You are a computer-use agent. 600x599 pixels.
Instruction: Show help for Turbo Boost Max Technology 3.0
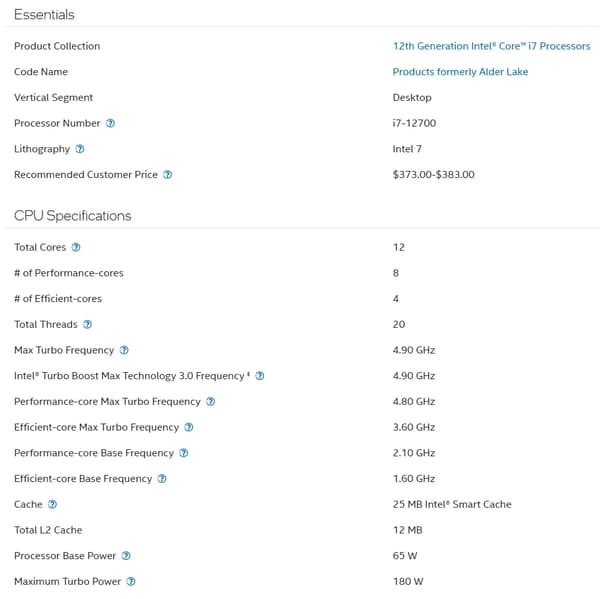[x=260, y=376]
